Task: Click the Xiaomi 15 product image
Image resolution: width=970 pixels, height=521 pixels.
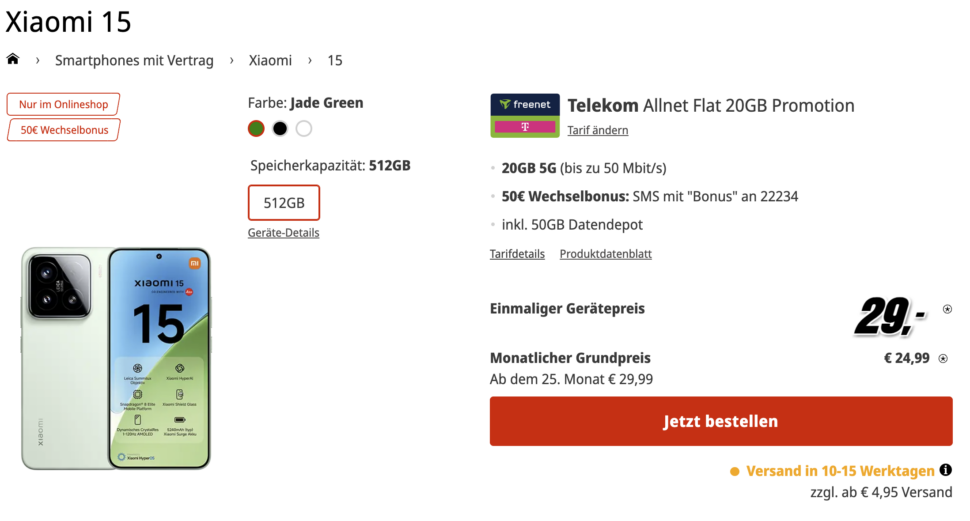Action: coord(116,358)
